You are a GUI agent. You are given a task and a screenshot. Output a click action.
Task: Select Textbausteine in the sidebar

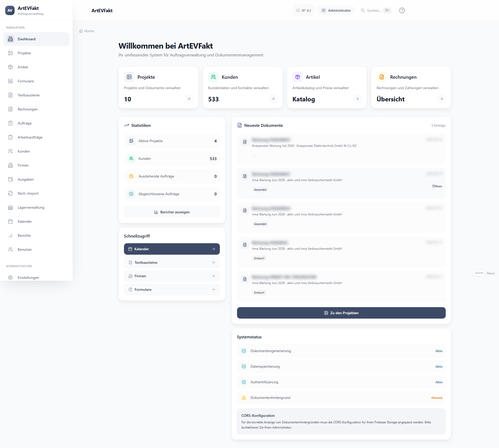point(36,95)
